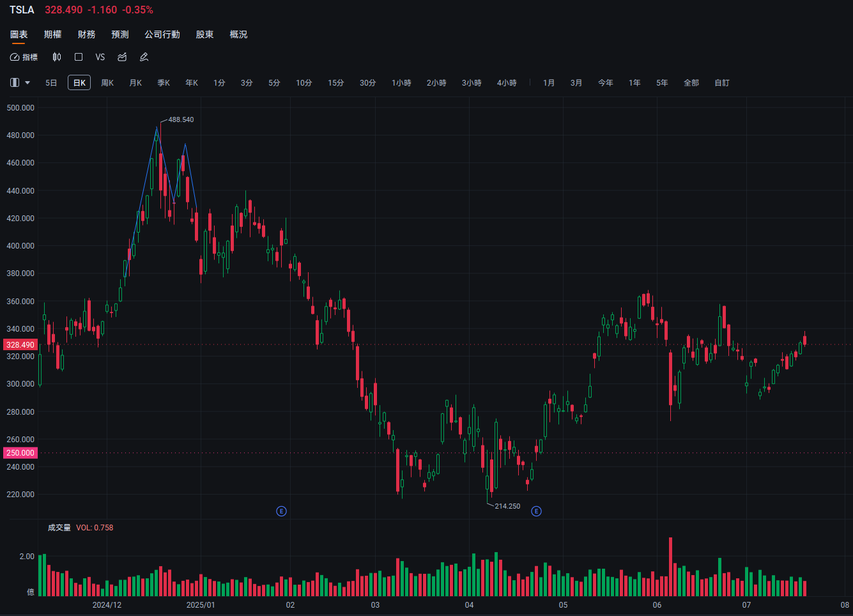The width and height of the screenshot is (853, 616).
Task: Click the split-layout panel icon
Action: click(x=14, y=82)
